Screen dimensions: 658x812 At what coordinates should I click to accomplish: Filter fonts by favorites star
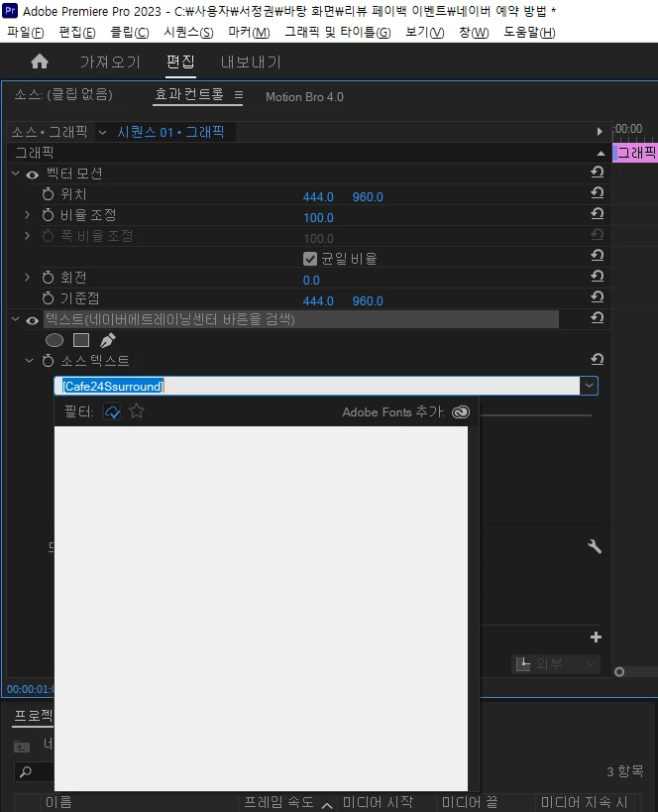137,411
